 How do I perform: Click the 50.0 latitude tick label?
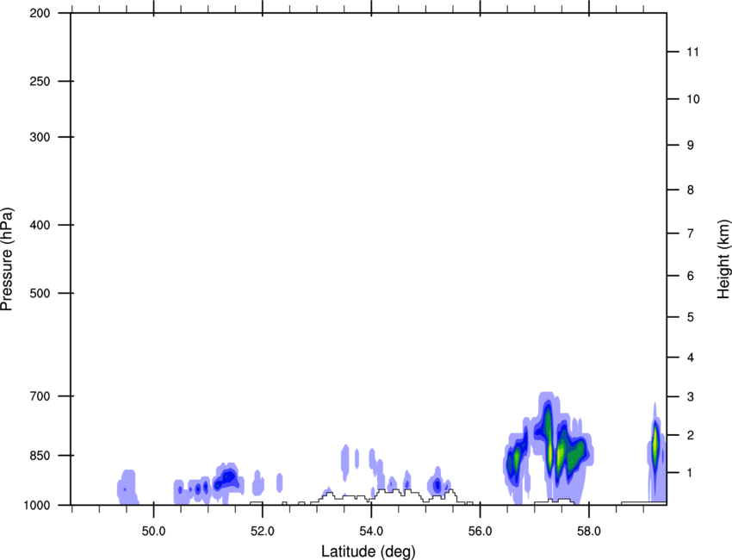point(153,531)
